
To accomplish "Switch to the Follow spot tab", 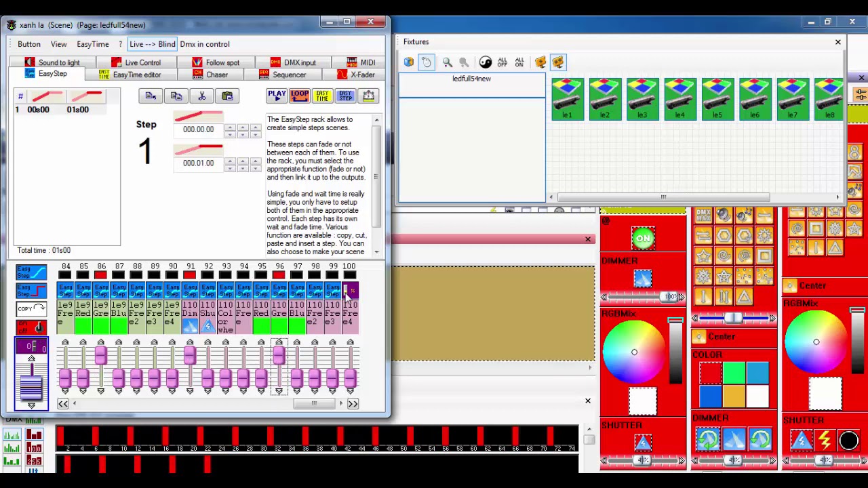I will 216,62.
